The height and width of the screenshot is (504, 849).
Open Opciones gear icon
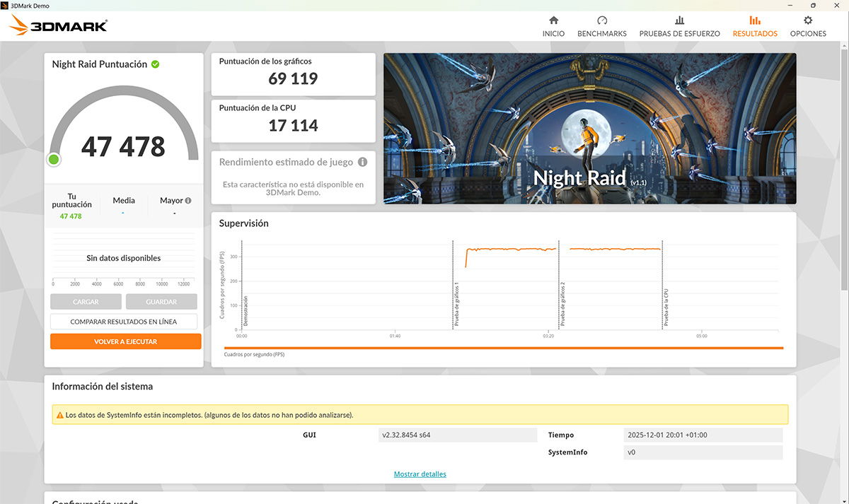(808, 20)
